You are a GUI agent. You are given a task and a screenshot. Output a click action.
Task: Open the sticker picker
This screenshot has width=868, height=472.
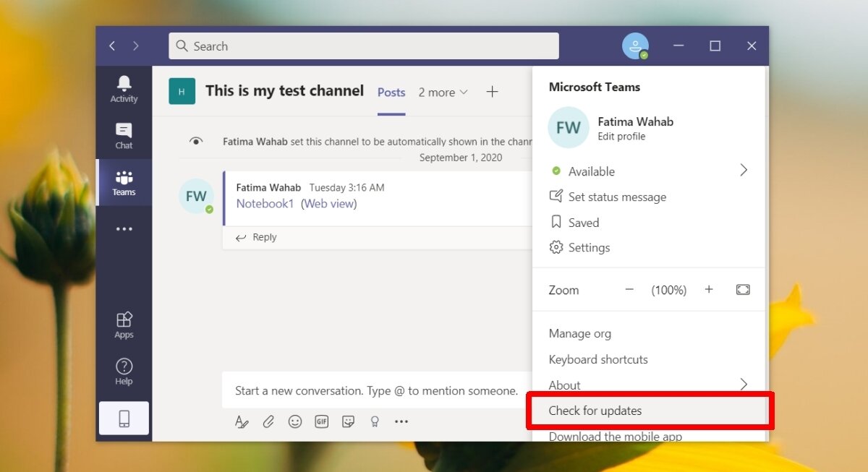pos(348,421)
